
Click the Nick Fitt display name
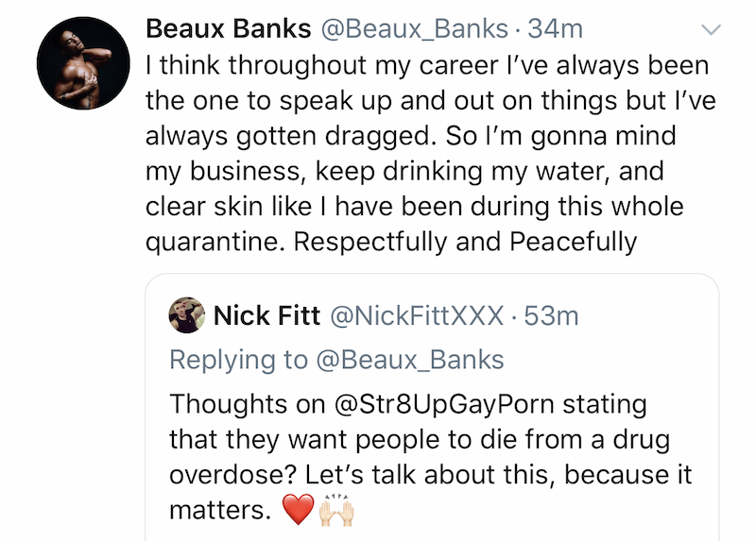point(266,315)
